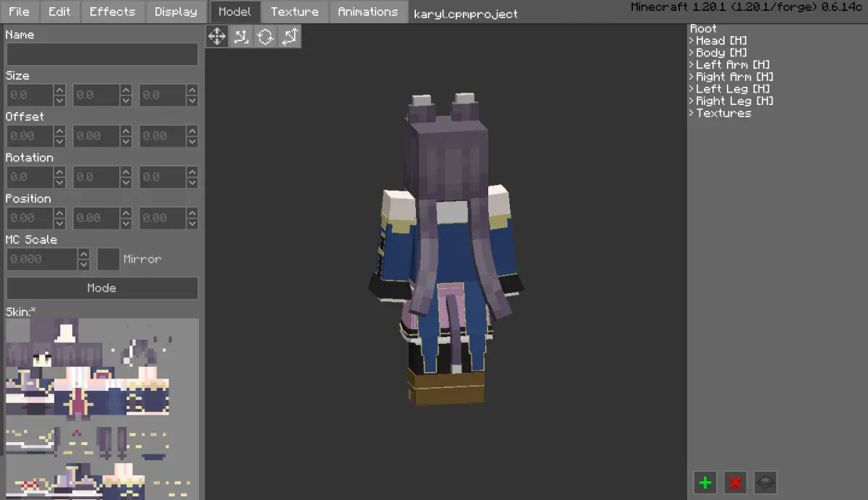The height and width of the screenshot is (500, 868).
Task: Click the green plus add-part button
Action: 705,482
